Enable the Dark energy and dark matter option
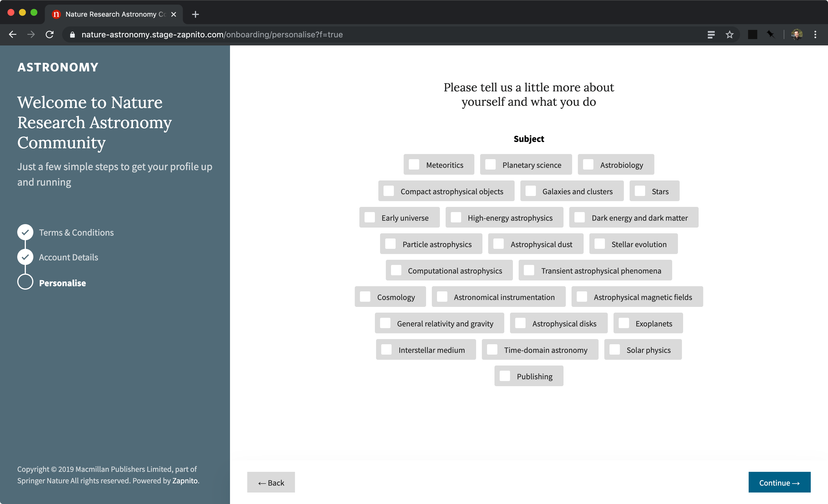828x504 pixels. pyautogui.click(x=580, y=218)
